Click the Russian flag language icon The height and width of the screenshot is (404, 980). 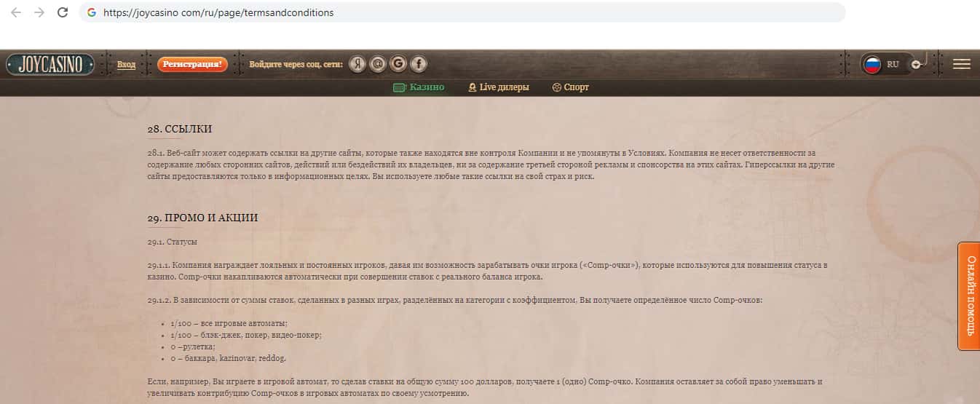(x=872, y=64)
